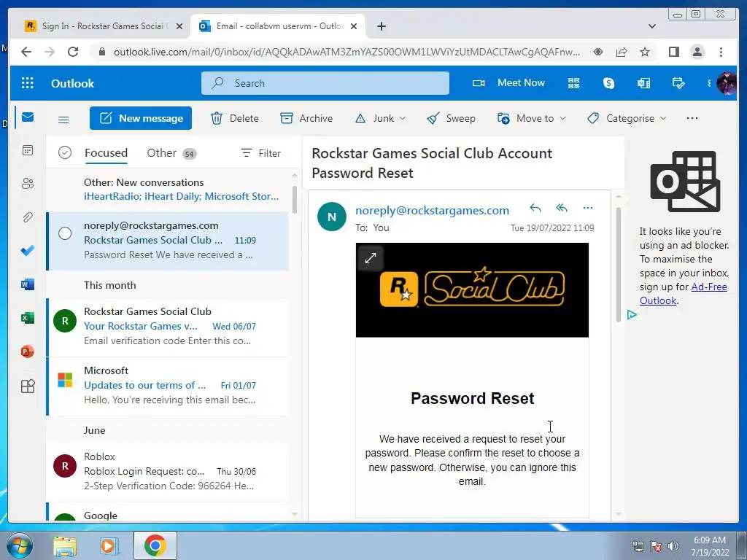Click the message list scrollbar

click(x=295, y=199)
